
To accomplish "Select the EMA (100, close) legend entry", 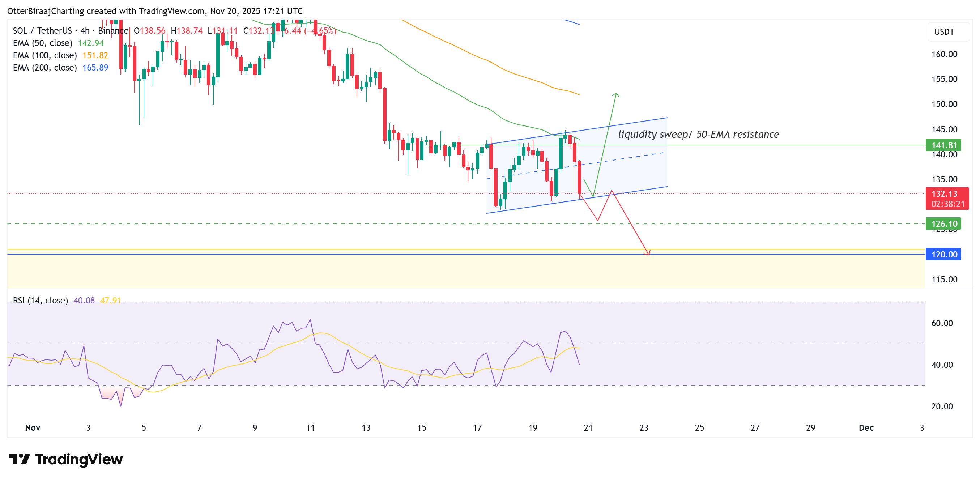I will click(x=44, y=55).
